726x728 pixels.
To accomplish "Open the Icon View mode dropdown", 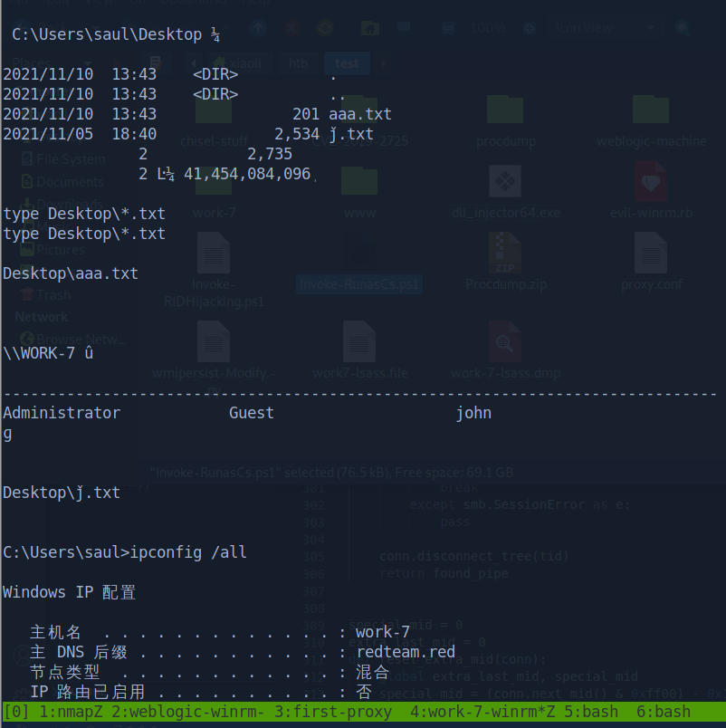I will tap(593, 28).
